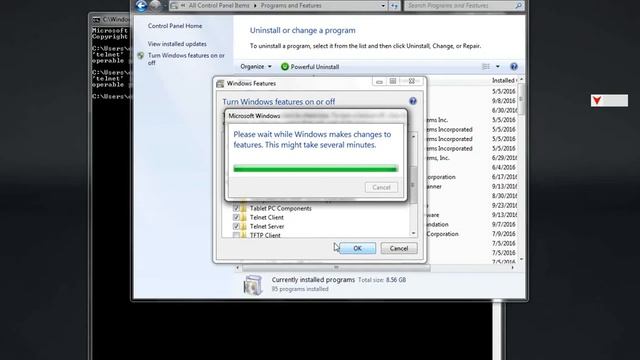The height and width of the screenshot is (360, 640).
Task: Click the horizontal scrollbar left arrow
Action: tap(238, 268)
